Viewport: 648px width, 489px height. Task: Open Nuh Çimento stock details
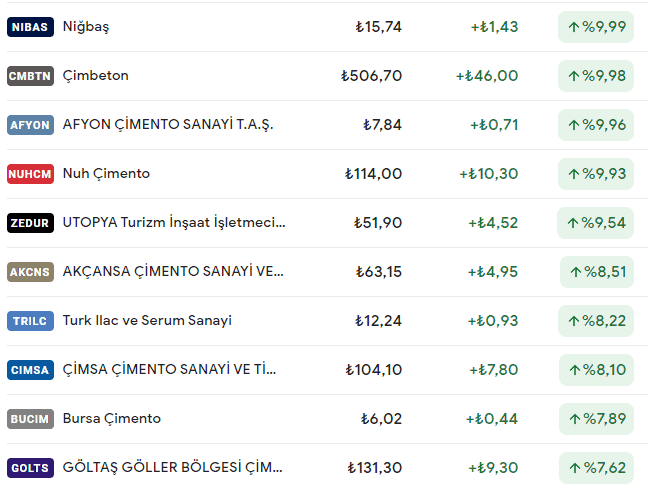coord(106,174)
